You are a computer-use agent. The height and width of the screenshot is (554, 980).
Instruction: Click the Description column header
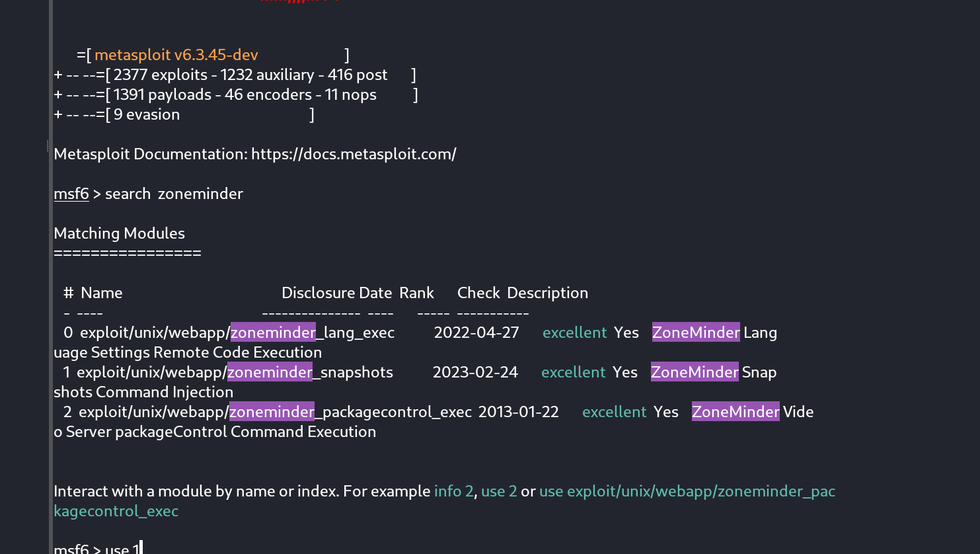(547, 293)
